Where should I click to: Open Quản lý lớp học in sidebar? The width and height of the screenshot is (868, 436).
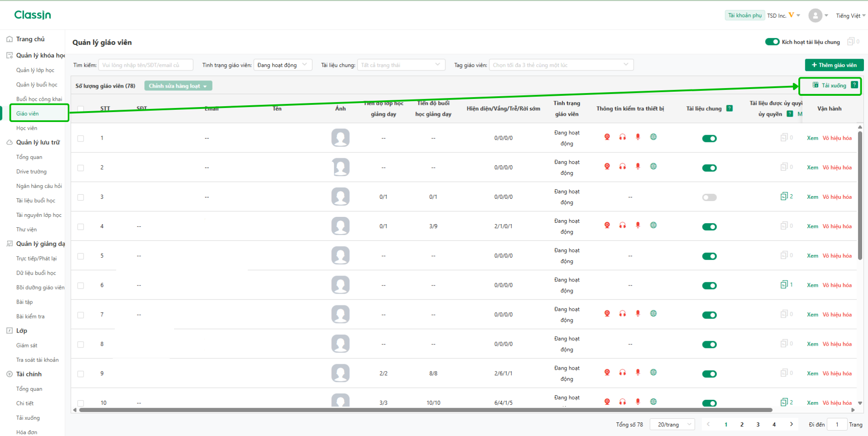tap(35, 70)
